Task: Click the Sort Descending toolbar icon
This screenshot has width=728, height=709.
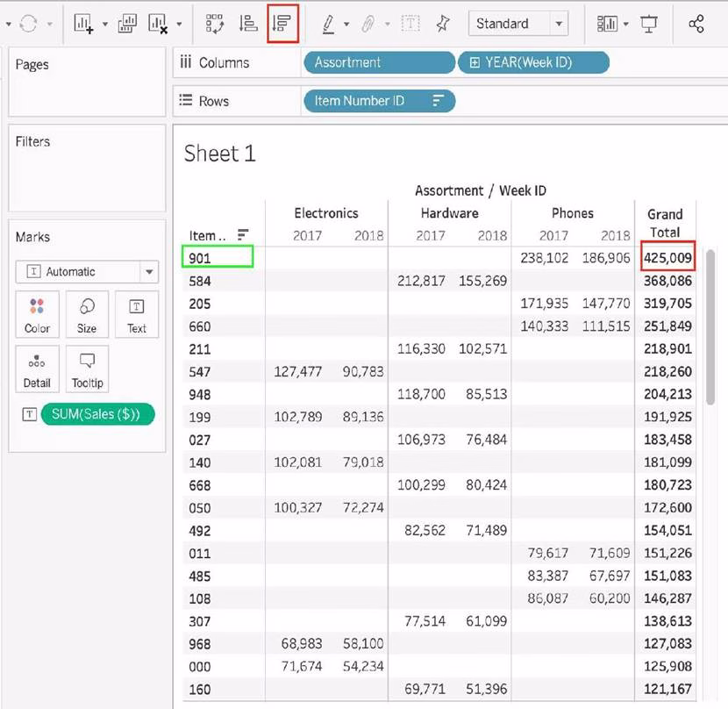Action: click(x=282, y=24)
